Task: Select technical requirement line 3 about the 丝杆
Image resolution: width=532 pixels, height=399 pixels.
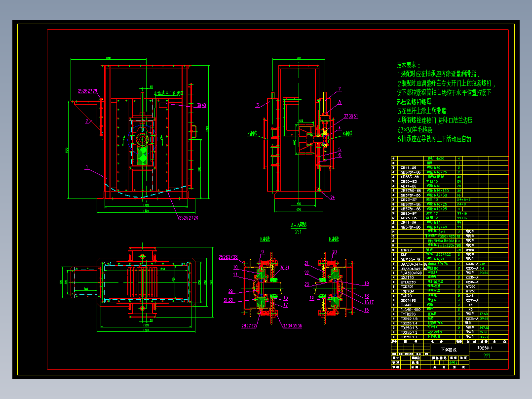Action: point(423,111)
